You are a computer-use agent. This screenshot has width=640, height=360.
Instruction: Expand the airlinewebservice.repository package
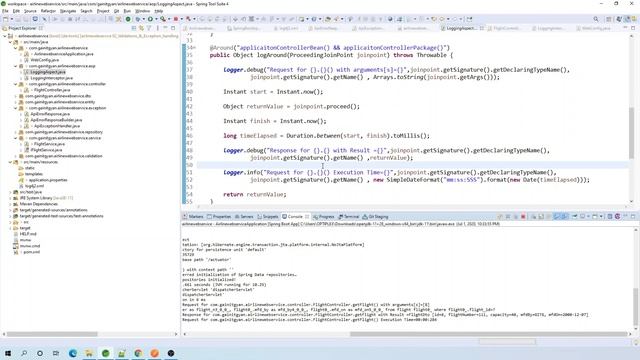pyautogui.click(x=16, y=132)
